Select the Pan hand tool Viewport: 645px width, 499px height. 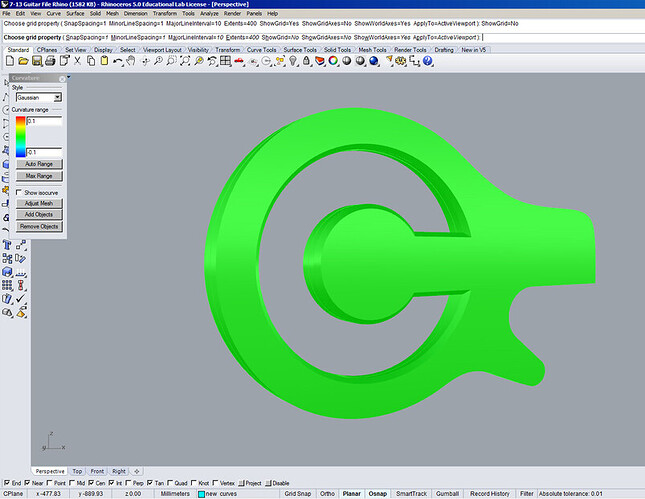click(x=131, y=61)
